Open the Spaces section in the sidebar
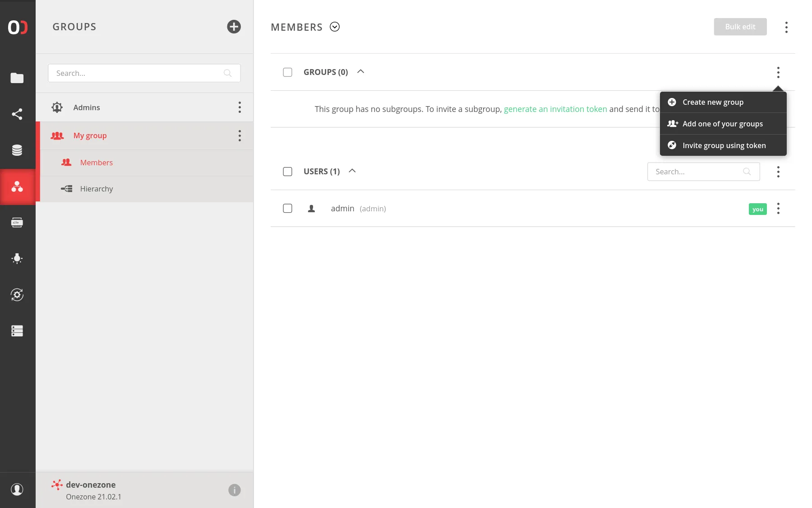This screenshot has height=508, width=812. point(17,149)
